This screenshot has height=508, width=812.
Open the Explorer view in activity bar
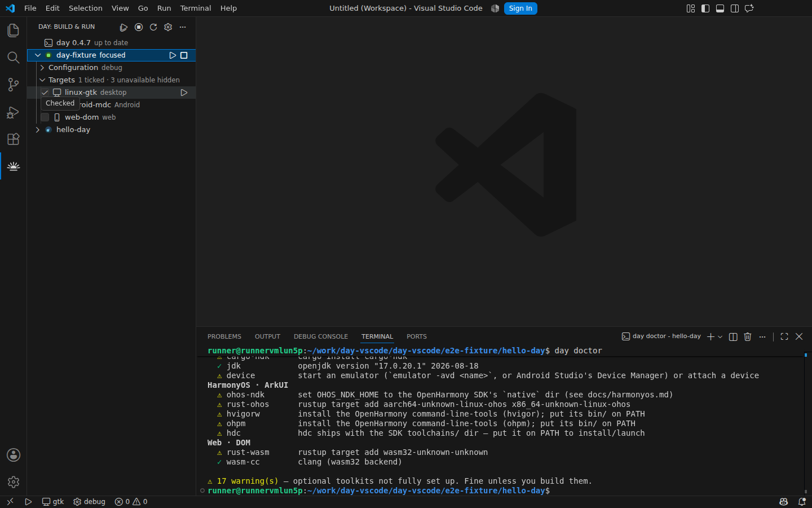click(14, 30)
